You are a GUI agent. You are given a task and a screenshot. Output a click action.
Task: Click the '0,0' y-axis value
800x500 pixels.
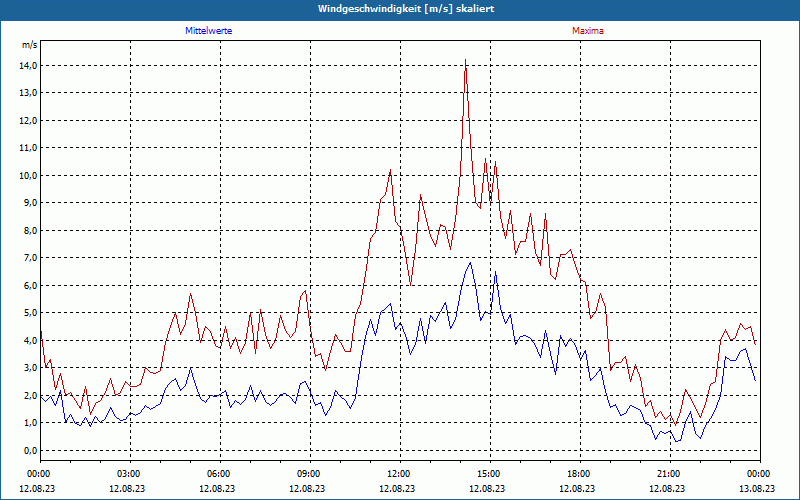[x=29, y=451]
